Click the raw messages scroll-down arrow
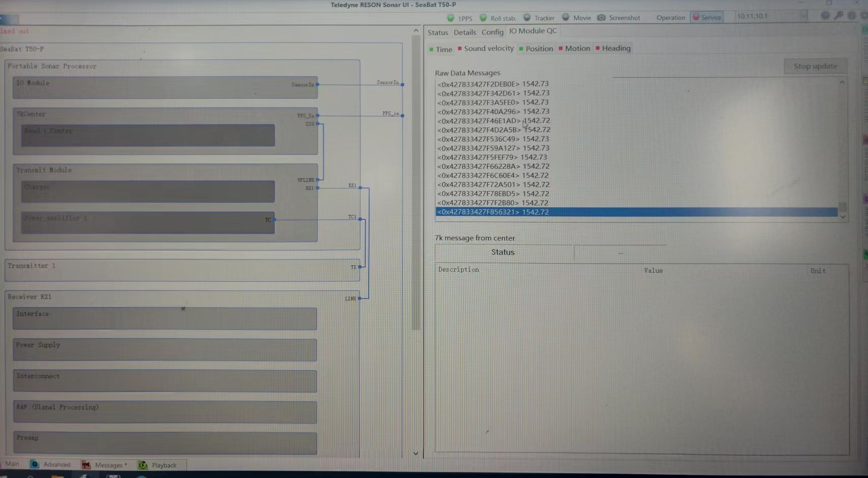The image size is (868, 478). click(x=843, y=217)
